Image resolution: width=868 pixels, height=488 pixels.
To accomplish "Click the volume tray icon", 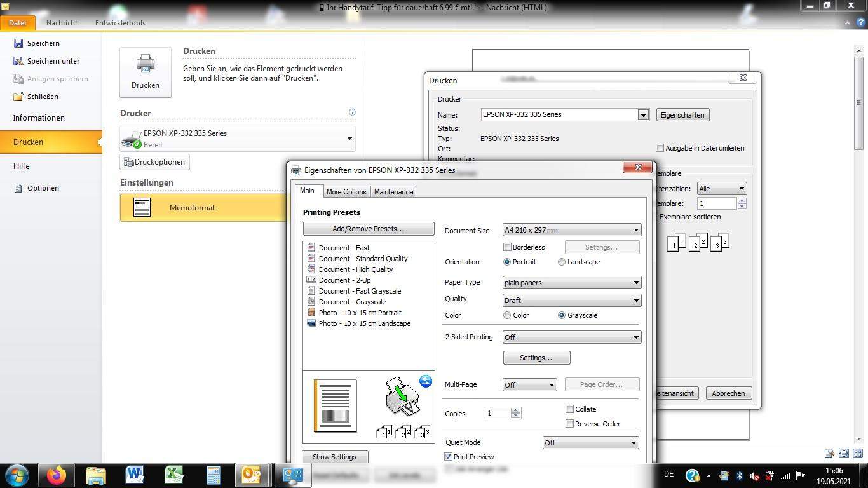I will click(754, 475).
